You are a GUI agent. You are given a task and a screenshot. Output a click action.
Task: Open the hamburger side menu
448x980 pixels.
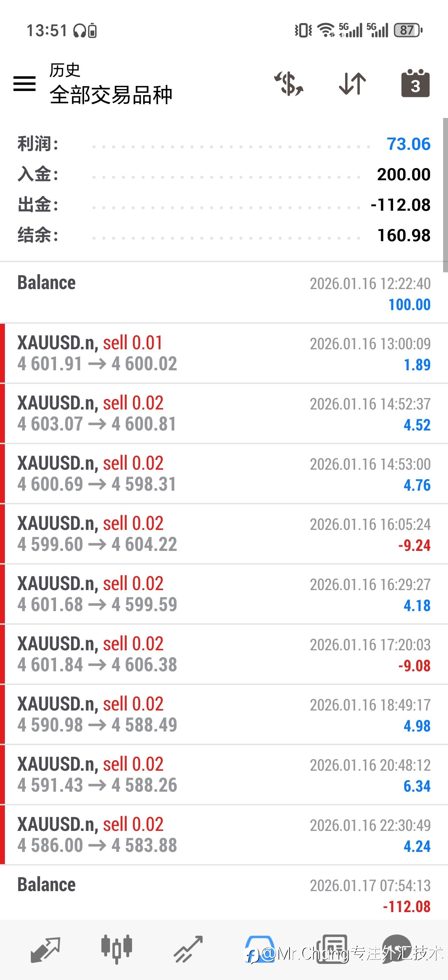[x=24, y=83]
